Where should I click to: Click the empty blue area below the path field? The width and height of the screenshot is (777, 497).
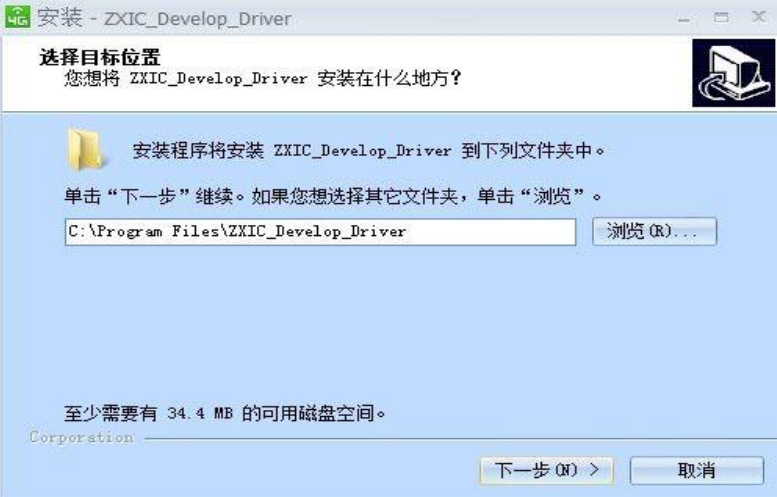[387, 322]
